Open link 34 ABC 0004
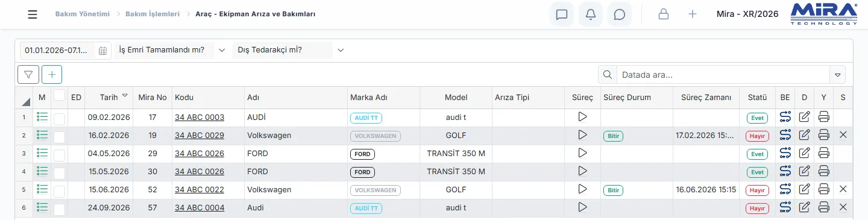 [200, 208]
